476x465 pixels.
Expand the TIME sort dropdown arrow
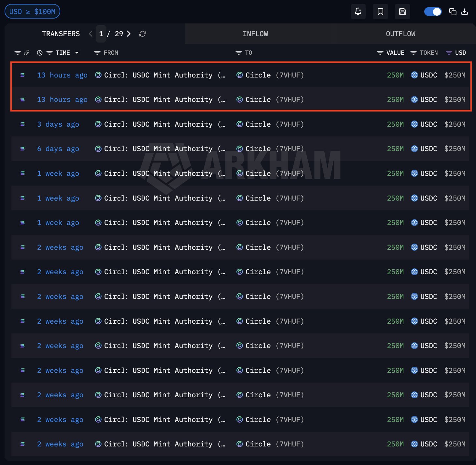(x=77, y=53)
